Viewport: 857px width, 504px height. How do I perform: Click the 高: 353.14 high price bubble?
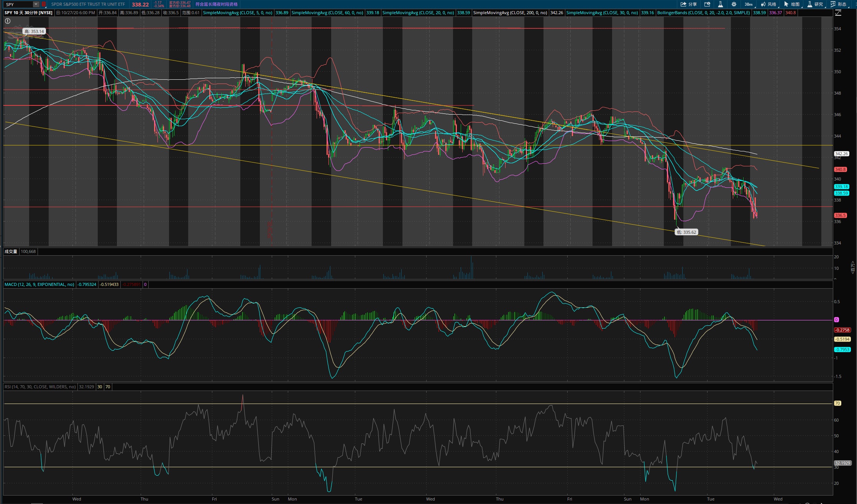tap(34, 31)
